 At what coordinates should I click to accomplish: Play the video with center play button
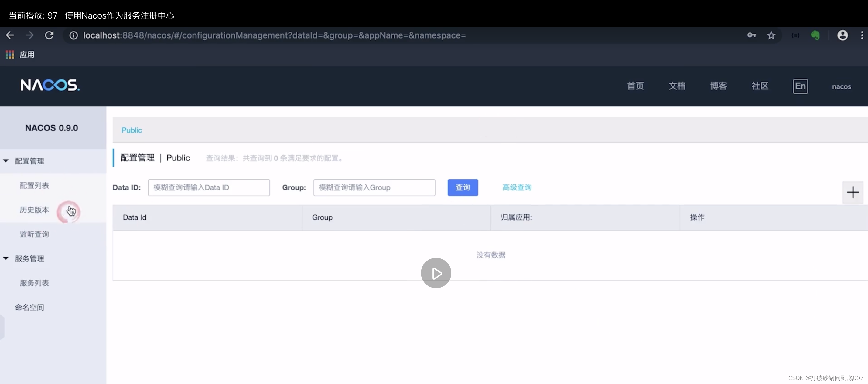(x=436, y=273)
